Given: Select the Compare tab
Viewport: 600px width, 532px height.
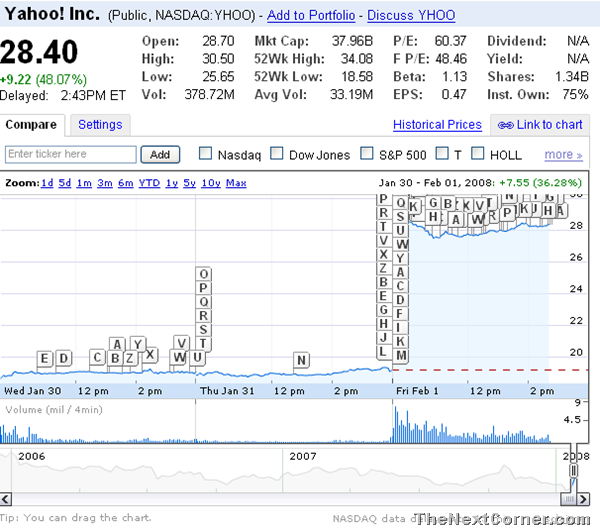Looking at the screenshot, I should point(33,125).
